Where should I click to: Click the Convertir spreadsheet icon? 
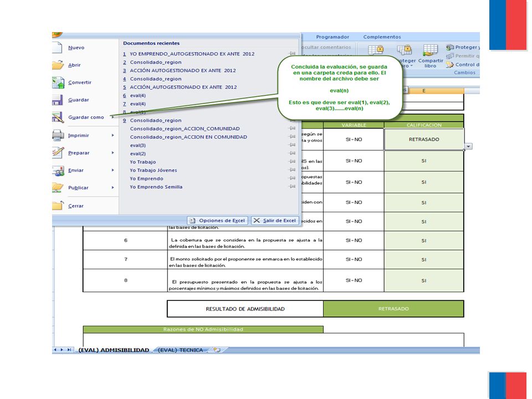pos(58,83)
